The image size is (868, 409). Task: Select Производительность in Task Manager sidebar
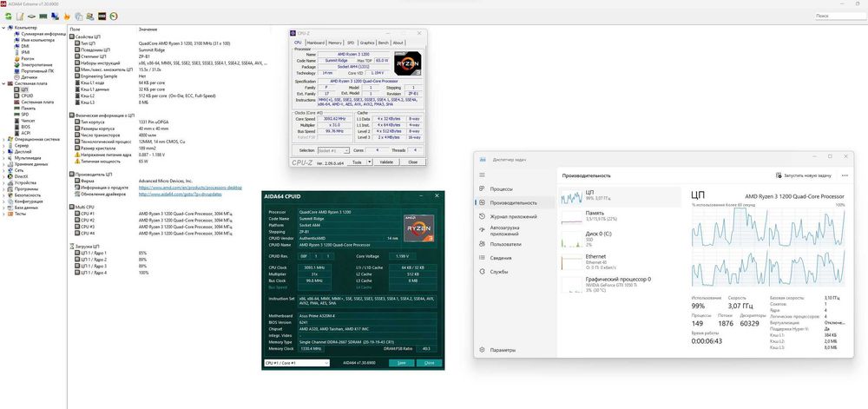tap(514, 202)
